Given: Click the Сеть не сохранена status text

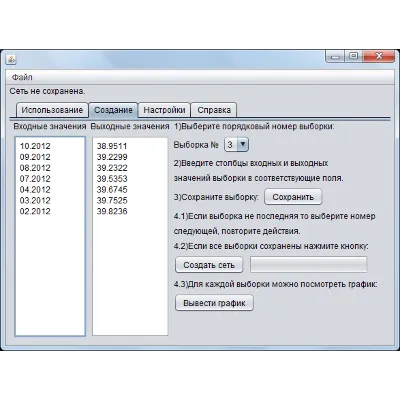Looking at the screenshot, I should (47, 91).
